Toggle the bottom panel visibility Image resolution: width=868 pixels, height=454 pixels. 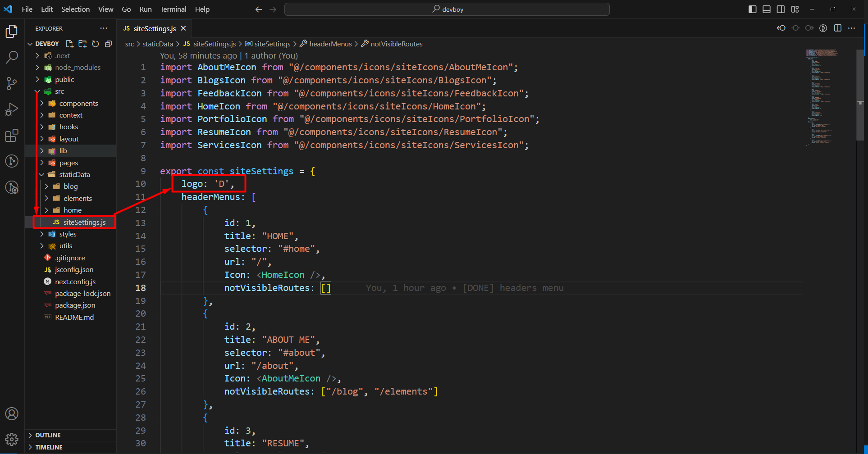[x=766, y=9]
